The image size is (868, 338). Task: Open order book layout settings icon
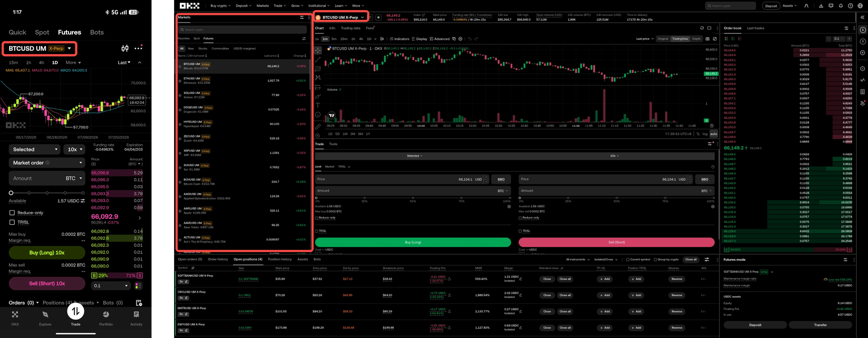pos(846,28)
